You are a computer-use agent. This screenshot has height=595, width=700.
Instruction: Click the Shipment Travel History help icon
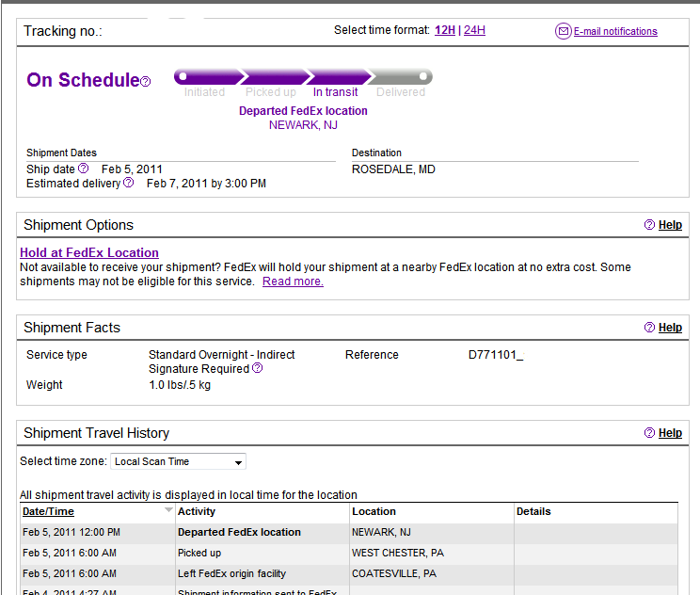point(649,433)
